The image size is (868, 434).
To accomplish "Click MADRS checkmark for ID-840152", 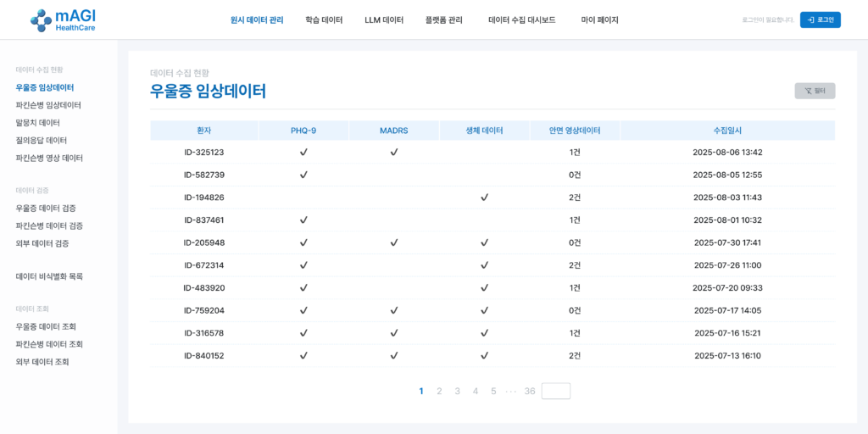I will tap(394, 356).
